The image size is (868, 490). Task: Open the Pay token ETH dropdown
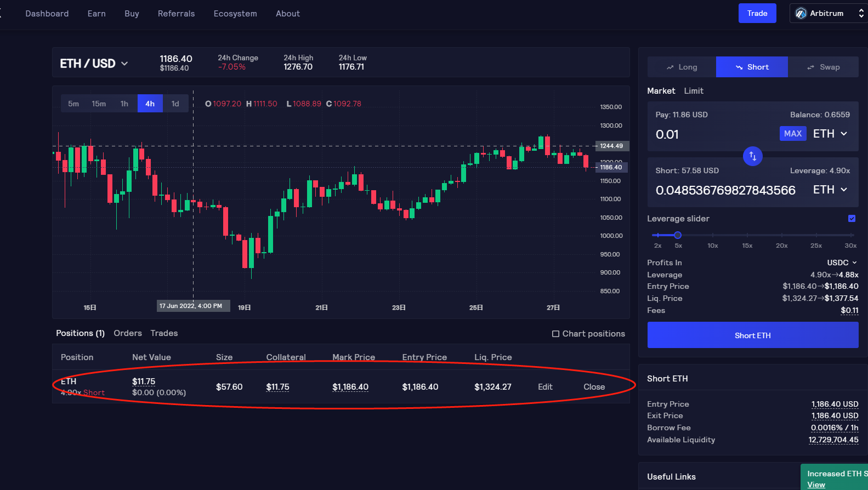pyautogui.click(x=830, y=134)
